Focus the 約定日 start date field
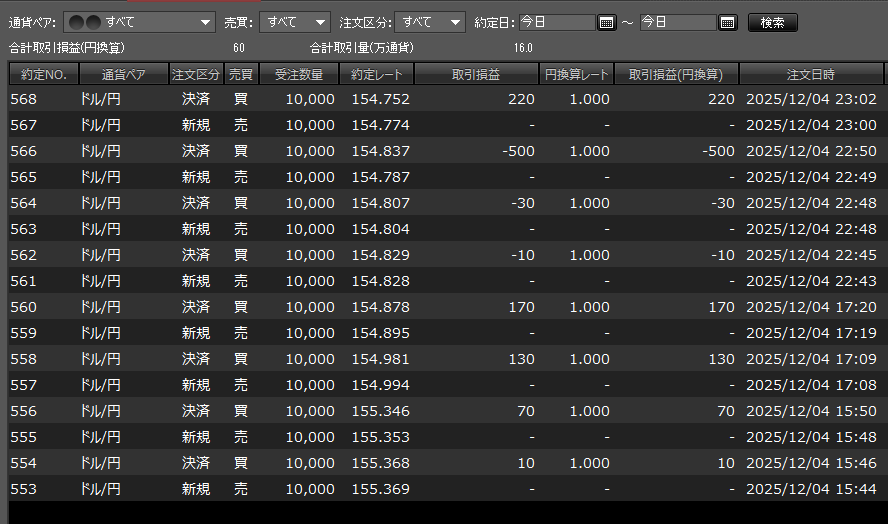Screen dimensions: 888x524 click(556, 23)
